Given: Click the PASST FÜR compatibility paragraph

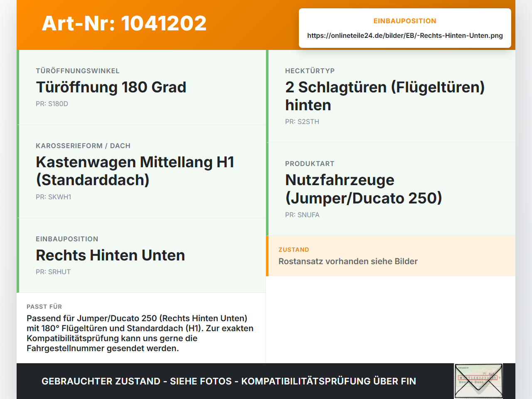Looking at the screenshot, I should coord(141,333).
